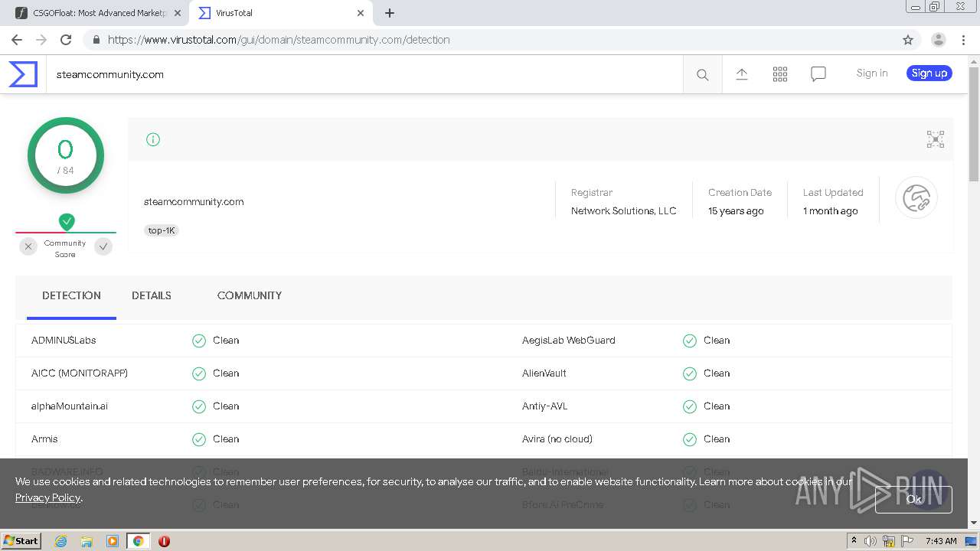Open File Explorer from taskbar

87,541
